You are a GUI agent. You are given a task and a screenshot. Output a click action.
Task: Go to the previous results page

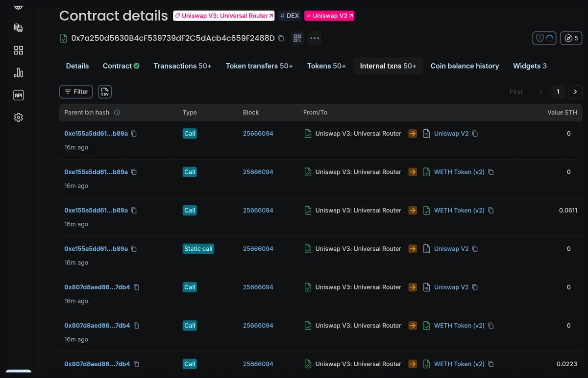[541, 92]
